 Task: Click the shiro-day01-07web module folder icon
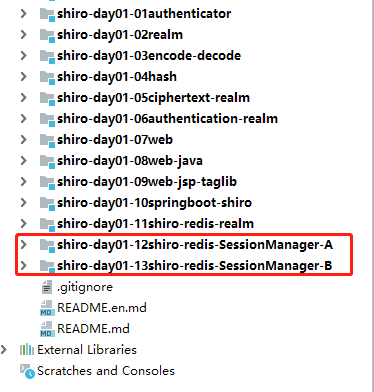pyautogui.click(x=47, y=140)
